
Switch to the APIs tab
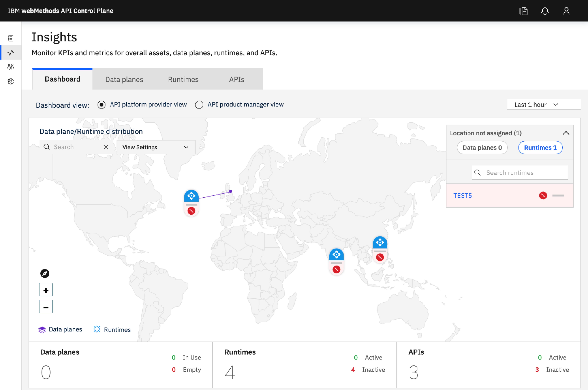pyautogui.click(x=237, y=79)
